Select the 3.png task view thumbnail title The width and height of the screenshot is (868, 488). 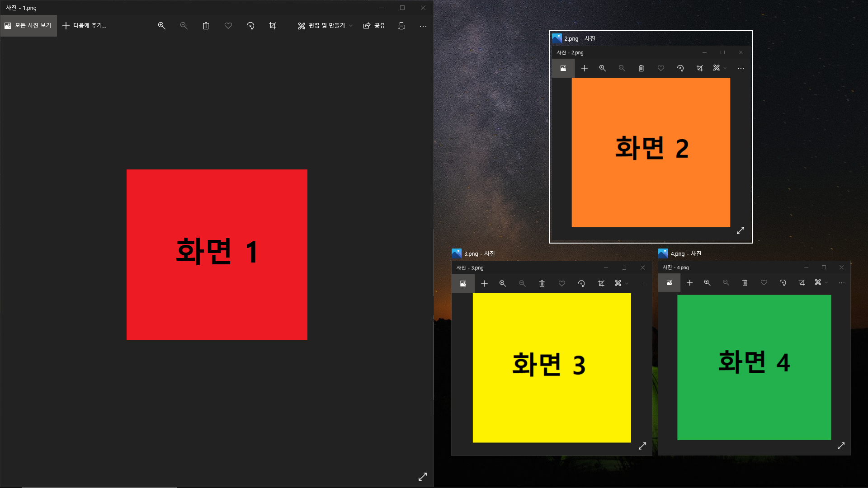point(479,254)
